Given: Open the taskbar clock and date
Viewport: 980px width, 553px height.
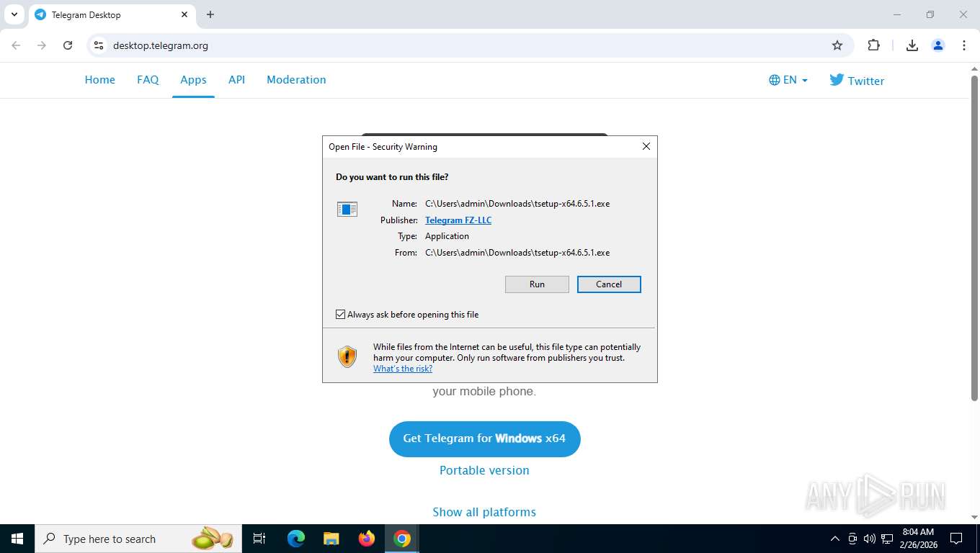Looking at the screenshot, I should pyautogui.click(x=918, y=539).
